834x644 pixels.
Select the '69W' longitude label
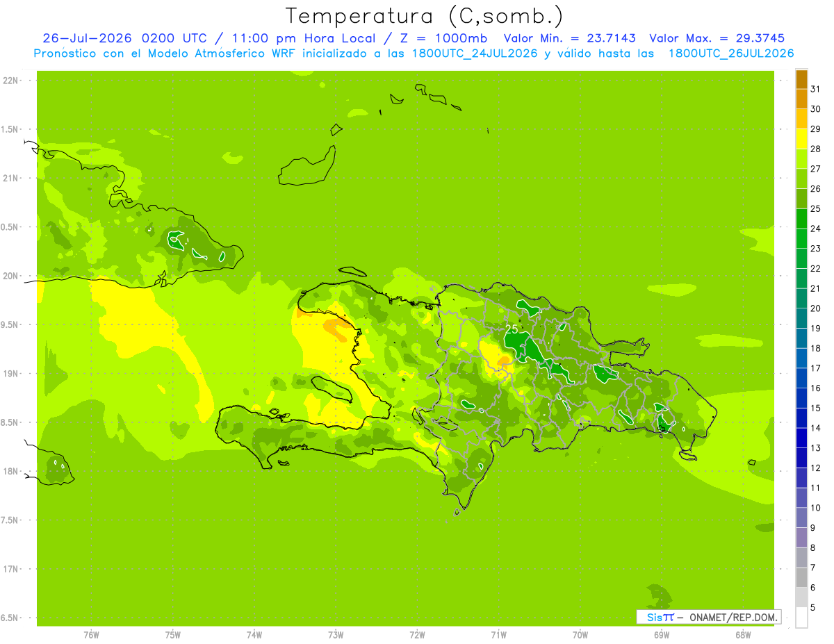click(662, 635)
